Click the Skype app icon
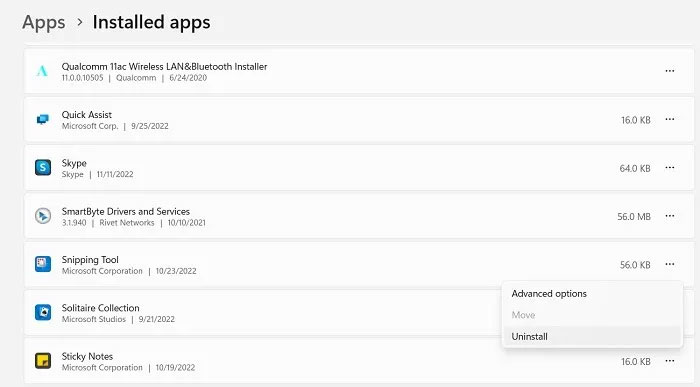The width and height of the screenshot is (700, 387). tap(43, 168)
